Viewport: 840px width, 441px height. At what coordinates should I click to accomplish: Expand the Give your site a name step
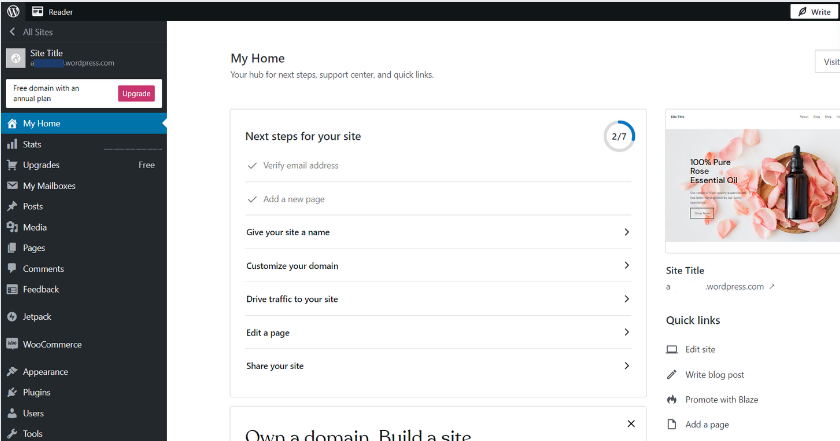pyautogui.click(x=626, y=232)
